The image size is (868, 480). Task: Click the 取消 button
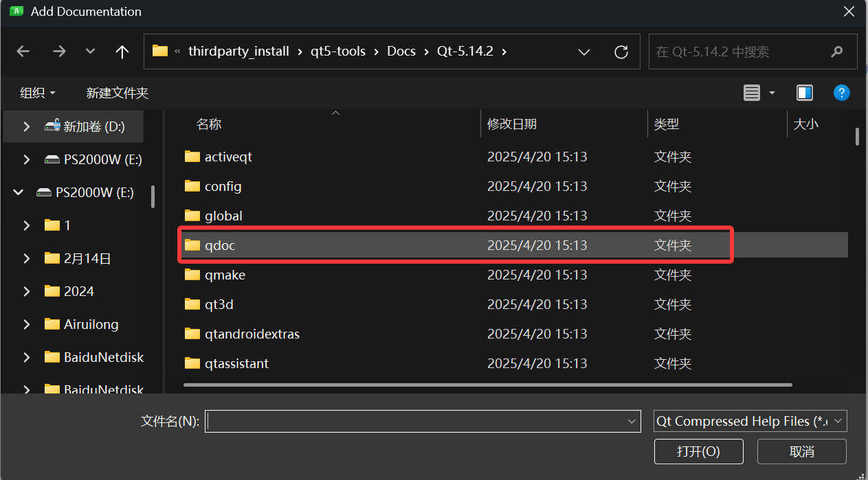(x=802, y=451)
